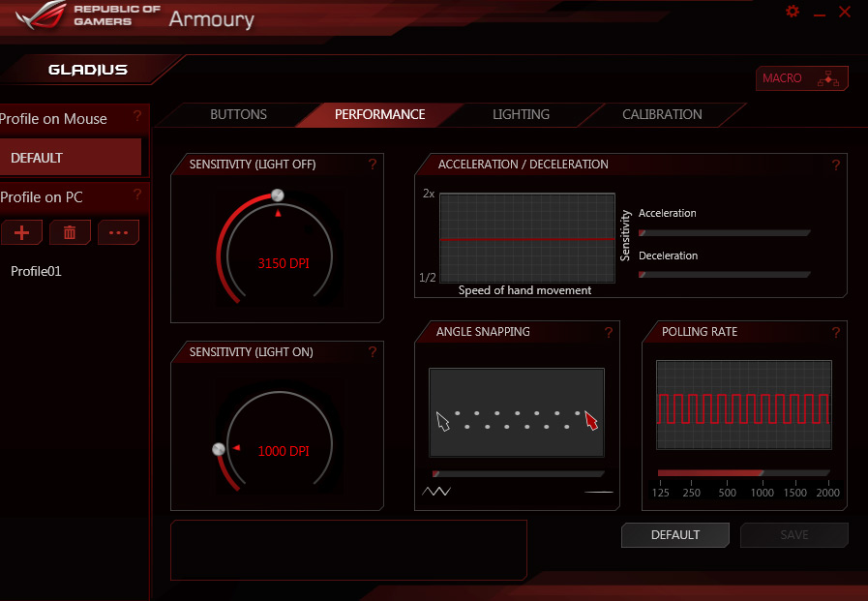This screenshot has height=601, width=868.
Task: Show help for Angle Snapping
Action: pos(609,332)
